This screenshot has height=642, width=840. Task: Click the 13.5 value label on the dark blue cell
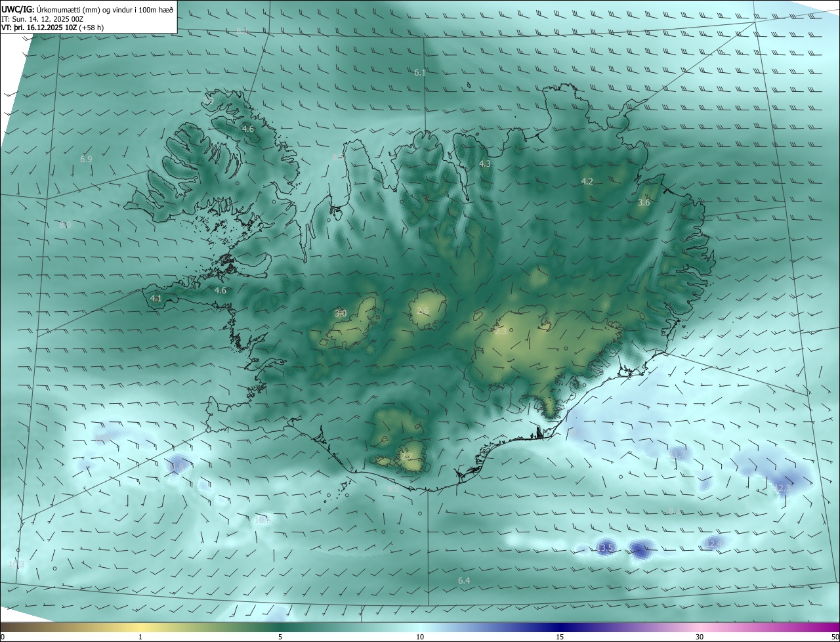[x=604, y=547]
